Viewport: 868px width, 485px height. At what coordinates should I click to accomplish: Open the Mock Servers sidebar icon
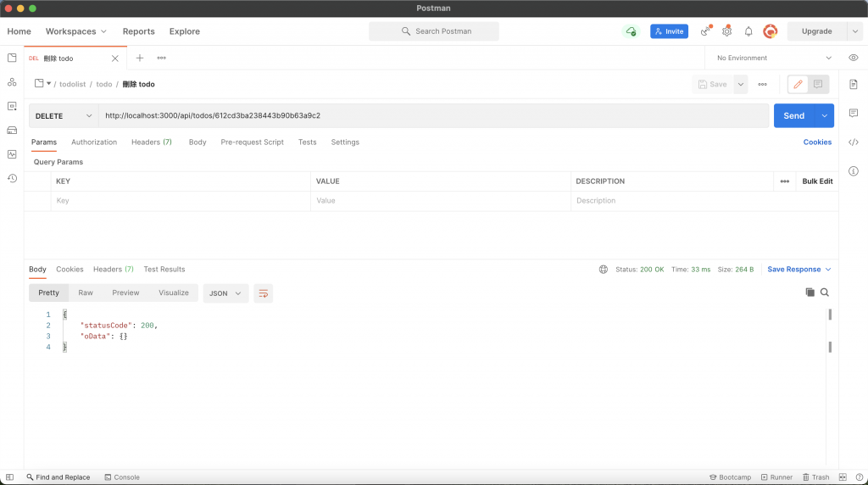[12, 130]
